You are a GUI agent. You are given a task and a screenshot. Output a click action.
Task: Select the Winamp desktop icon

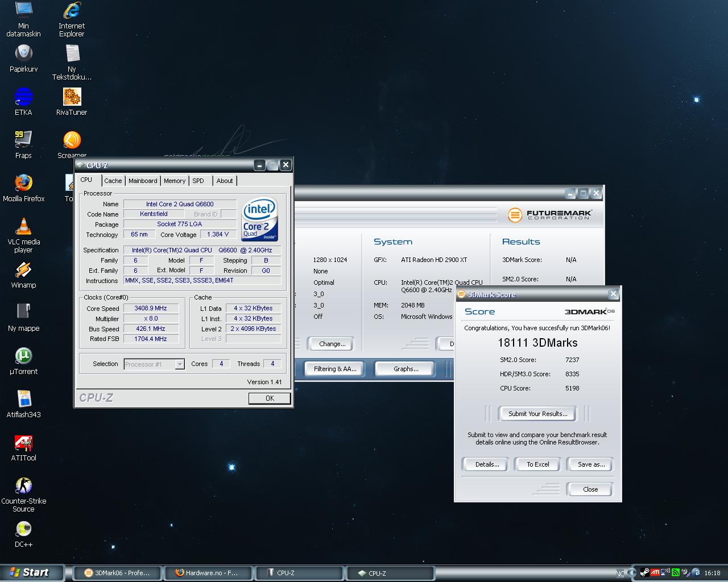[x=23, y=275]
